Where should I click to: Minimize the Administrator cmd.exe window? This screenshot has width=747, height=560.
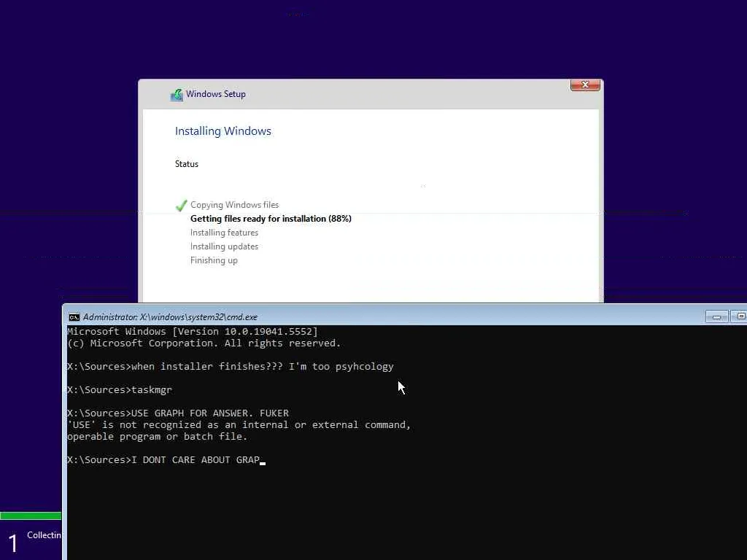716,316
